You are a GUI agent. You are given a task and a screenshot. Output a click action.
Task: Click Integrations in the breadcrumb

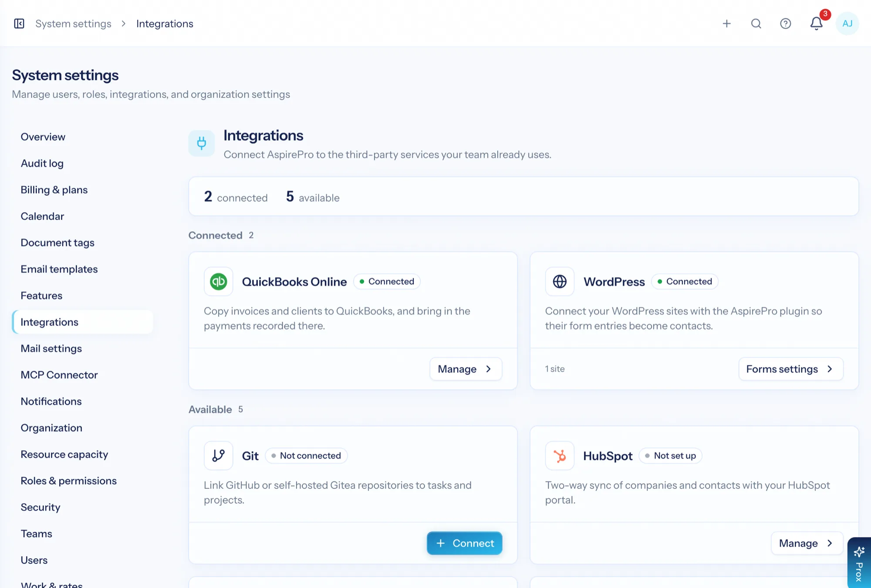tap(165, 24)
